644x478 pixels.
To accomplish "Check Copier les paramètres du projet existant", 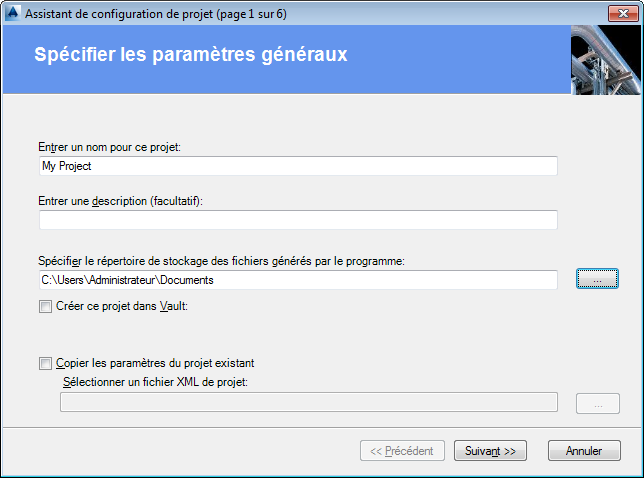I will pyautogui.click(x=45, y=363).
